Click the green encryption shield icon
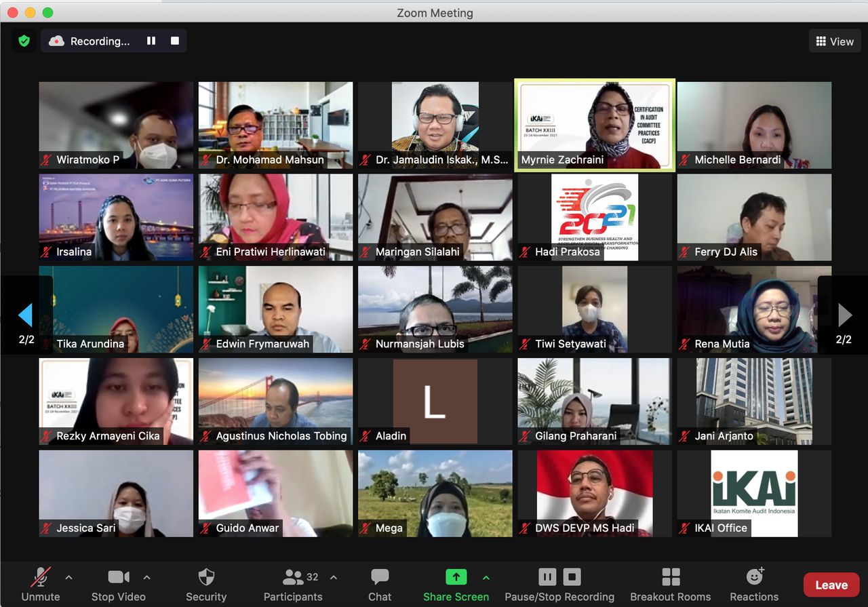Screen dimensions: 868x607 point(24,41)
